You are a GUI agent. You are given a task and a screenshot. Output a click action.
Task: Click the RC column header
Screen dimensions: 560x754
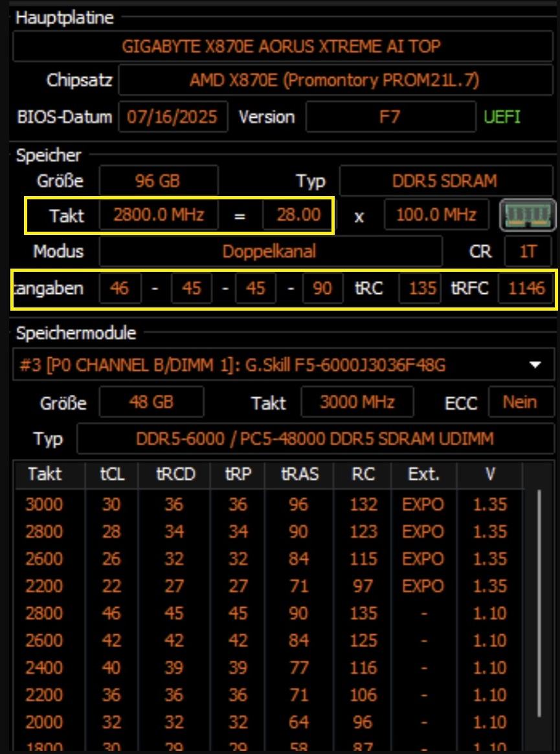pyautogui.click(x=363, y=474)
